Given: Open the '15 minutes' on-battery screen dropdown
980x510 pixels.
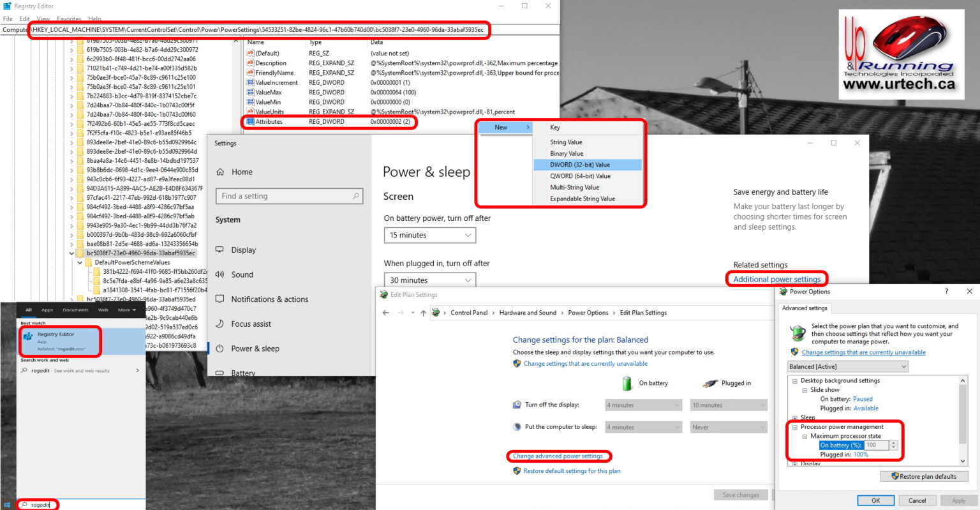Looking at the screenshot, I should tap(429, 235).
